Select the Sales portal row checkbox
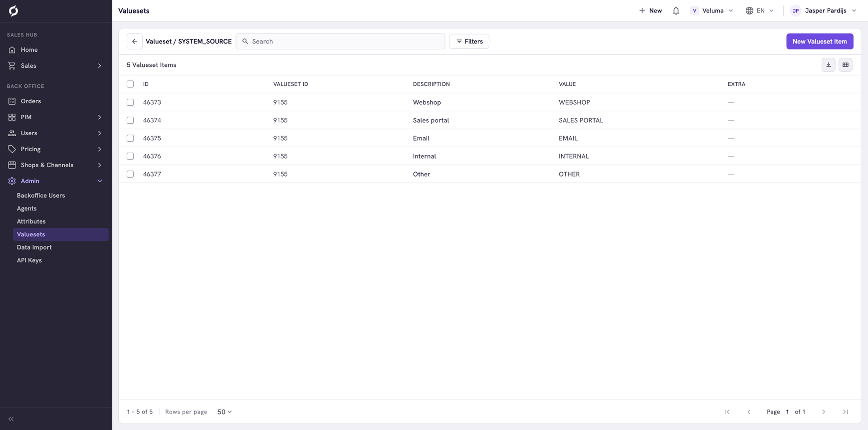The width and height of the screenshot is (868, 430). tap(130, 120)
